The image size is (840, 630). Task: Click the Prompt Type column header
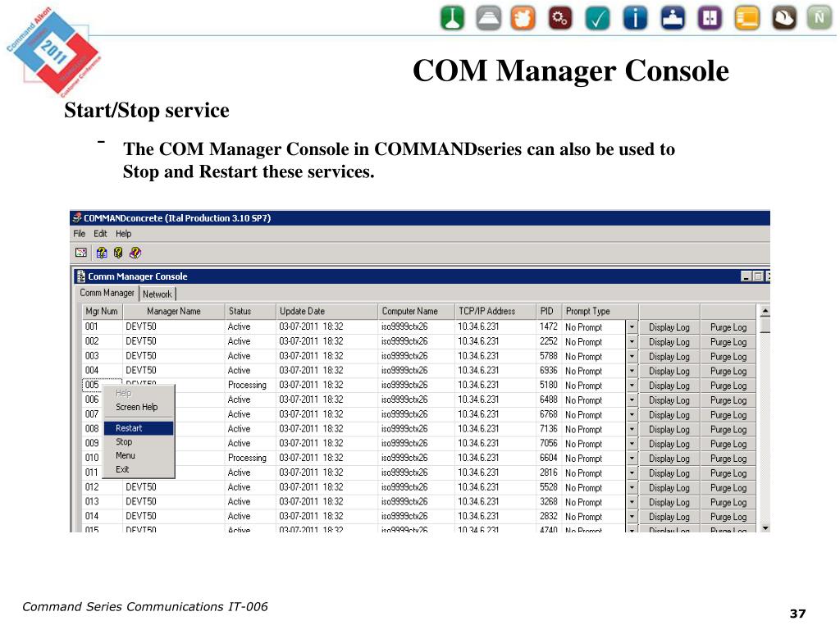600,311
